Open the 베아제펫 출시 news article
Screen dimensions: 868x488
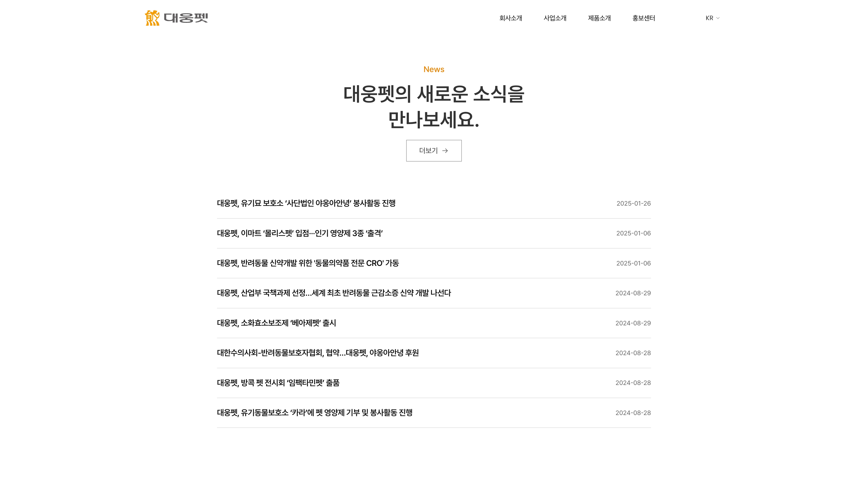tap(276, 323)
